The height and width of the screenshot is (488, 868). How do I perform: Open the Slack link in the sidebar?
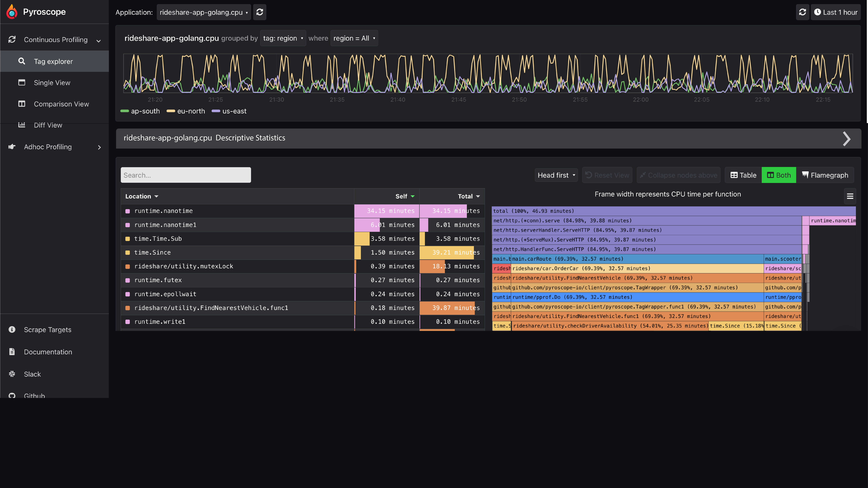pyautogui.click(x=32, y=374)
